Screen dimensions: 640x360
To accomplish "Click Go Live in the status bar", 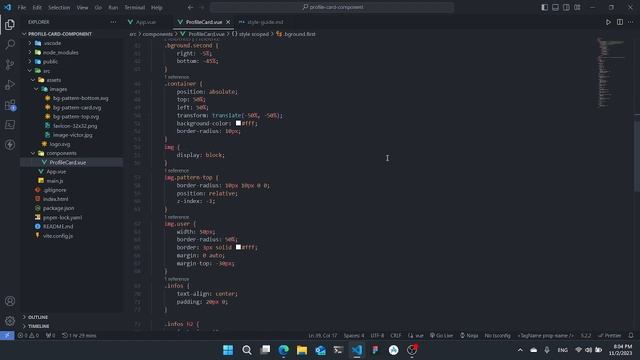I will pyautogui.click(x=441, y=336).
